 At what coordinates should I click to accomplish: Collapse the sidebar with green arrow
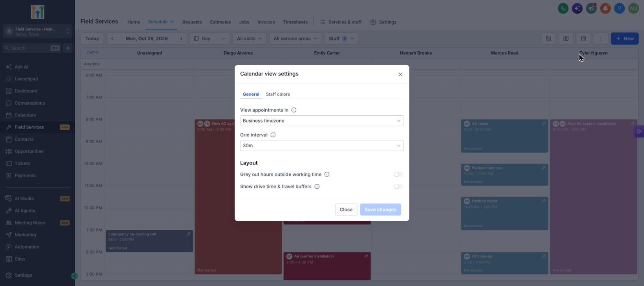(74, 276)
